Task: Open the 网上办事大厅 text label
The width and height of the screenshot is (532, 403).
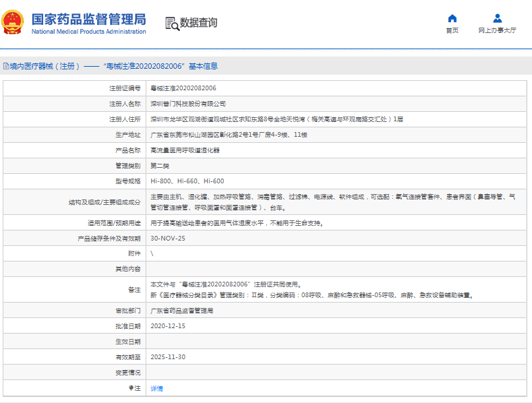Action: (497, 31)
